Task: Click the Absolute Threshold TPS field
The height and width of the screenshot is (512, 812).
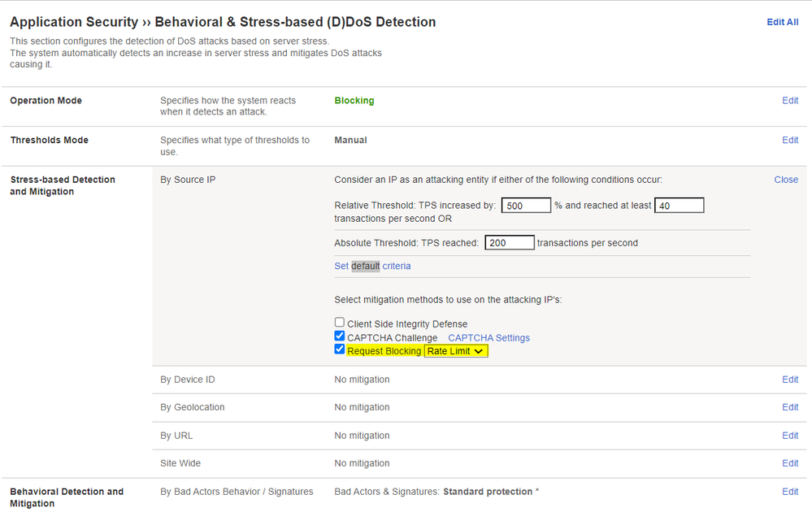Action: [x=510, y=243]
